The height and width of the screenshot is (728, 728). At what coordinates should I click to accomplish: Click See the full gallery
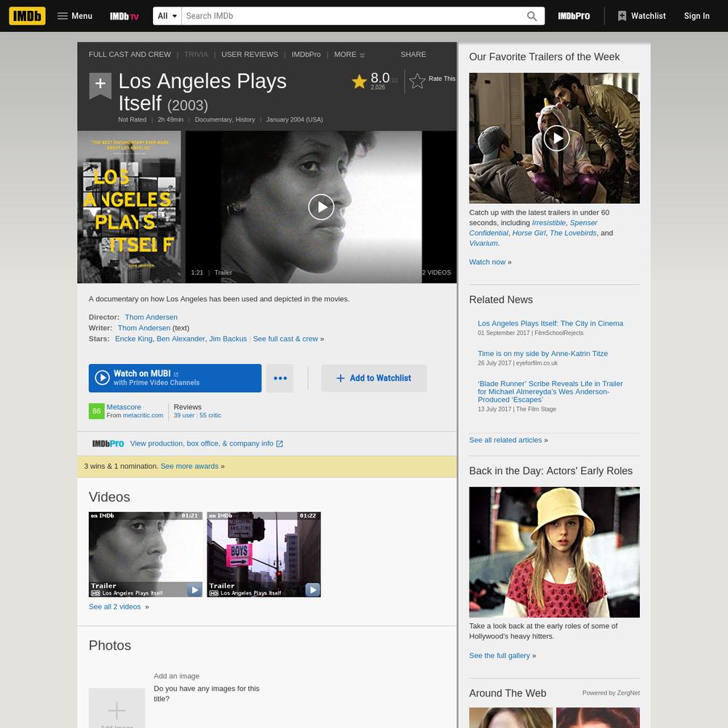499,656
